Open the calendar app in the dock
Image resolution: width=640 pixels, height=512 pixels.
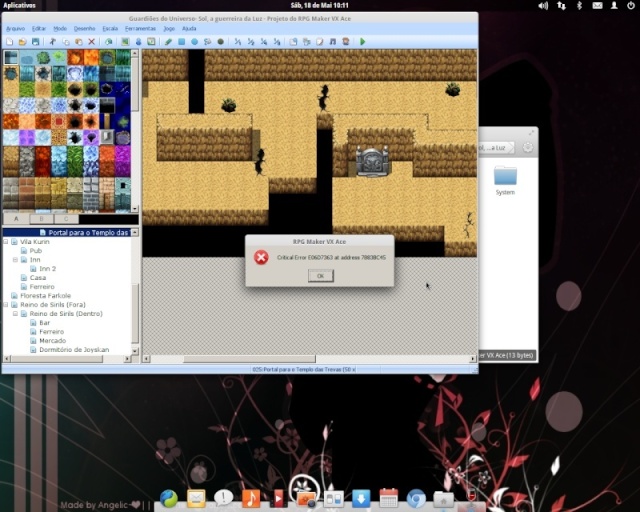tap(389, 498)
